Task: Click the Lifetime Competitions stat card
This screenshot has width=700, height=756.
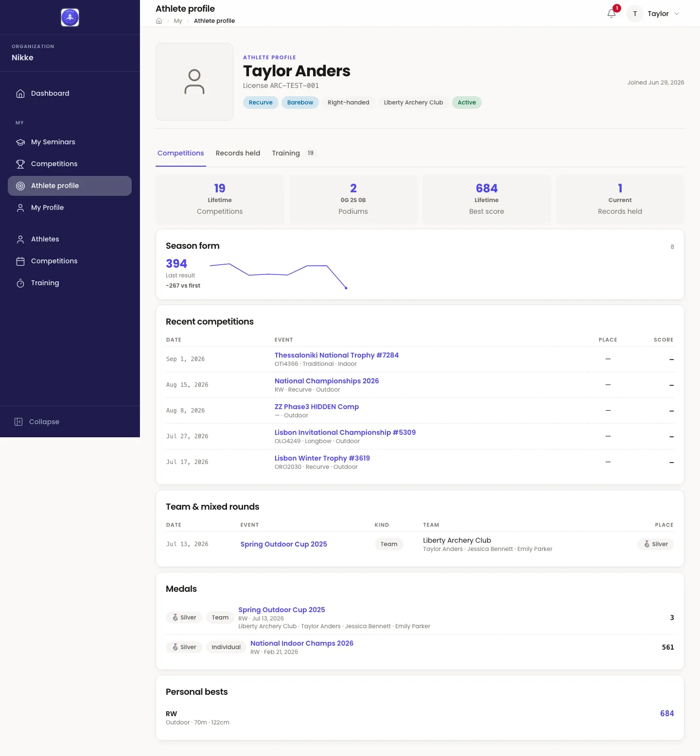Action: point(220,200)
